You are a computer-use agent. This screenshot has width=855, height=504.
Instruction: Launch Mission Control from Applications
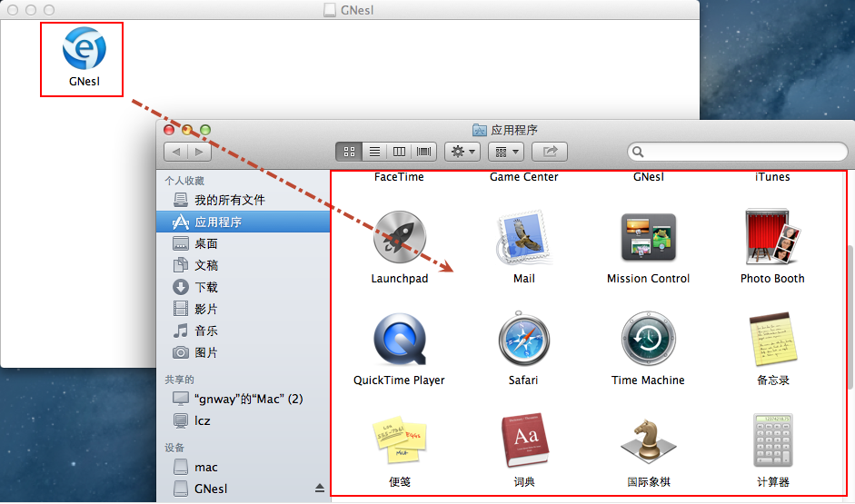coord(648,237)
